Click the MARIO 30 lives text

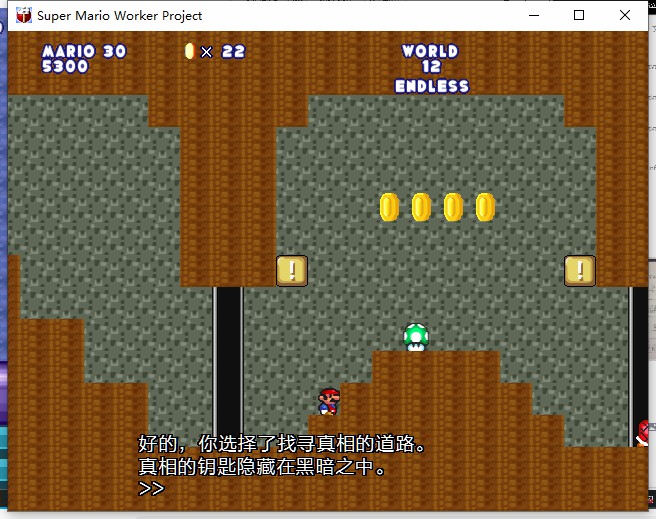coord(84,51)
